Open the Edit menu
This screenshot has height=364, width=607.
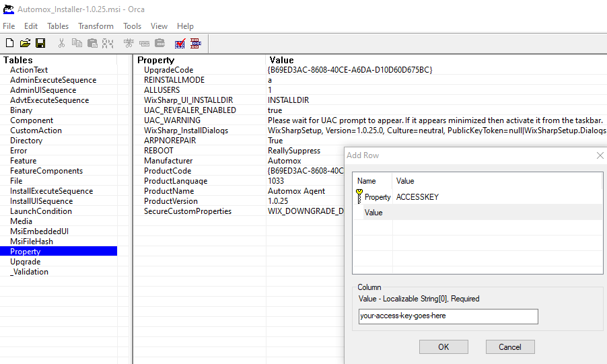pos(30,26)
